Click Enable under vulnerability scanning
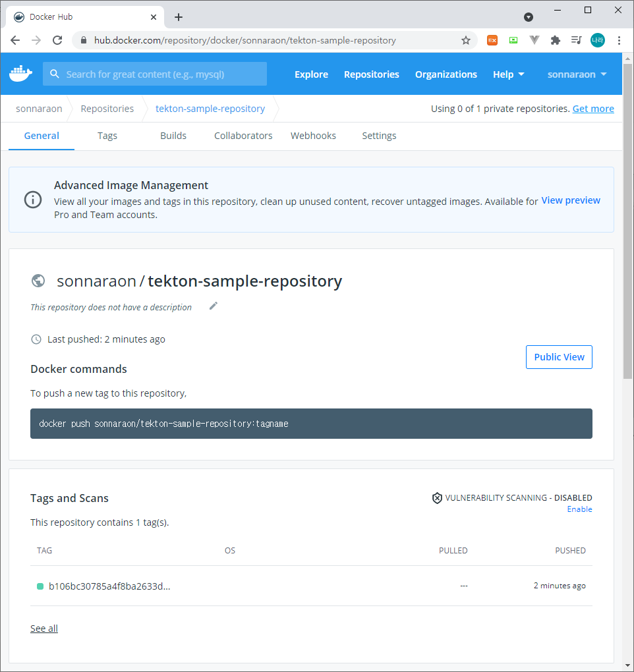 [579, 509]
